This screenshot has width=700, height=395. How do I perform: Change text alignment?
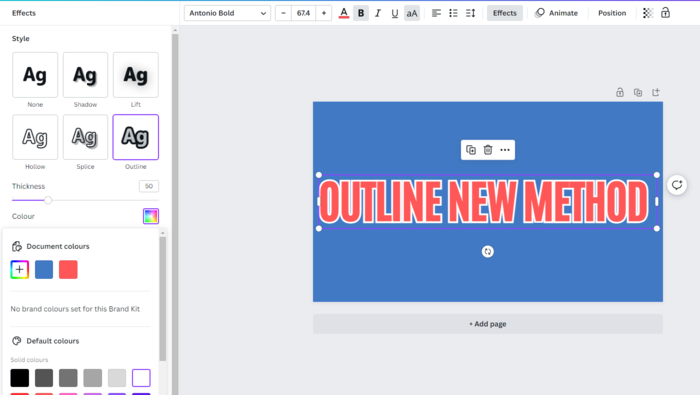coord(436,13)
